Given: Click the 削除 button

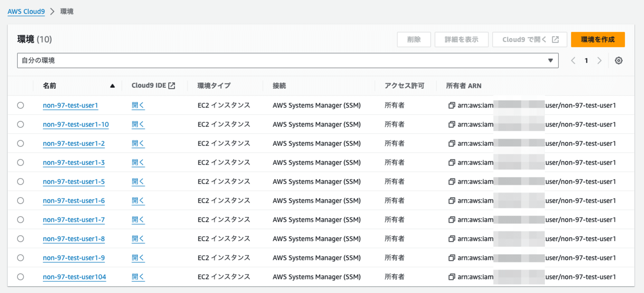Looking at the screenshot, I should coord(414,40).
